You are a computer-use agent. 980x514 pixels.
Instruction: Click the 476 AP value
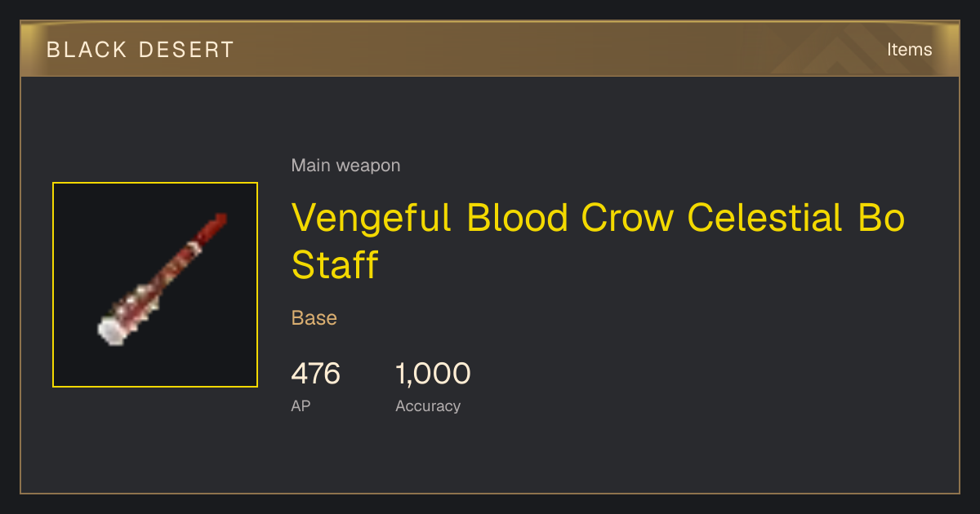(x=315, y=374)
